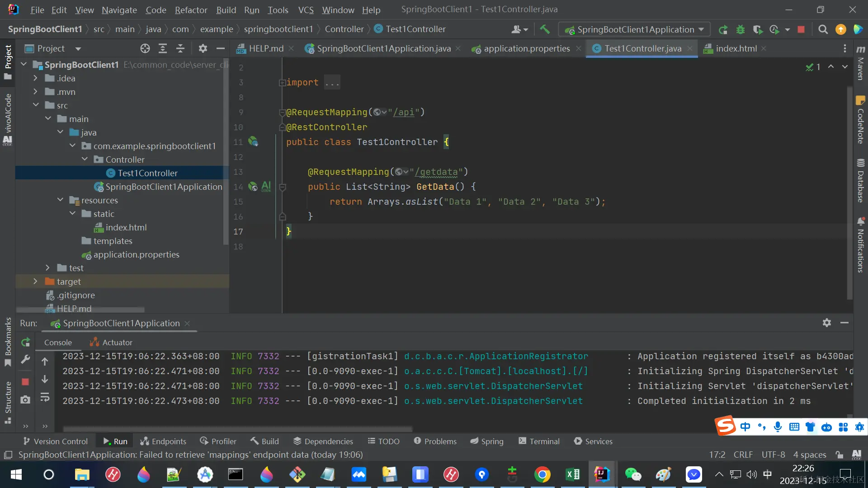Stop the running application with red square
The width and height of the screenshot is (868, 488).
(801, 29)
